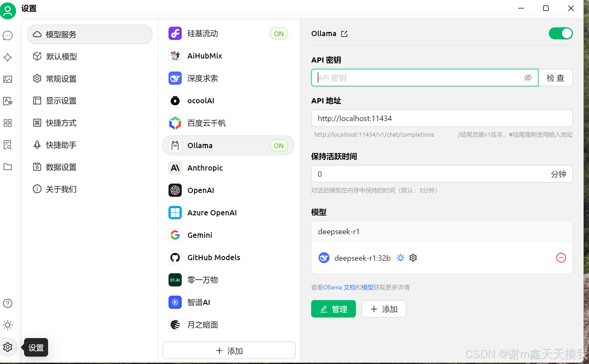Screen dimensions: 589x364
Task: Remove the deepseek-r1:32b model
Action: click(561, 258)
